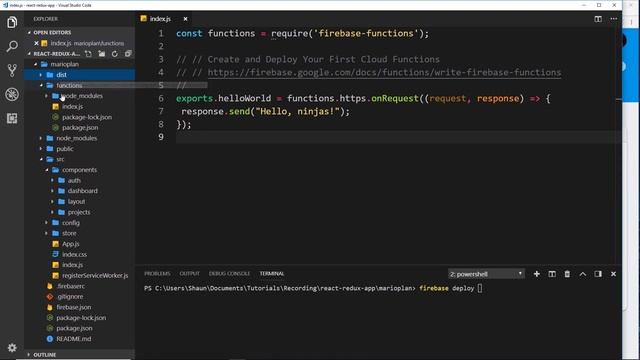The width and height of the screenshot is (640, 360).
Task: Click into the terminal command line input
Action: click(x=480, y=288)
